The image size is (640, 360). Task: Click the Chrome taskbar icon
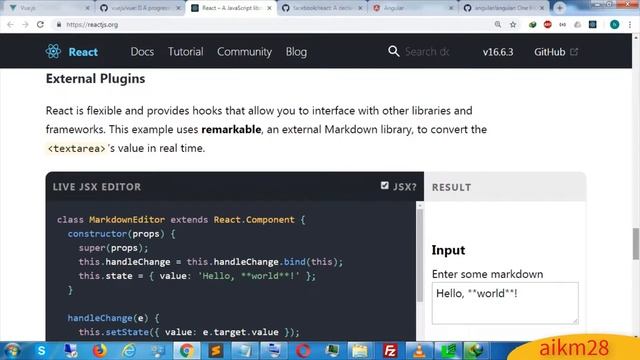(186, 351)
